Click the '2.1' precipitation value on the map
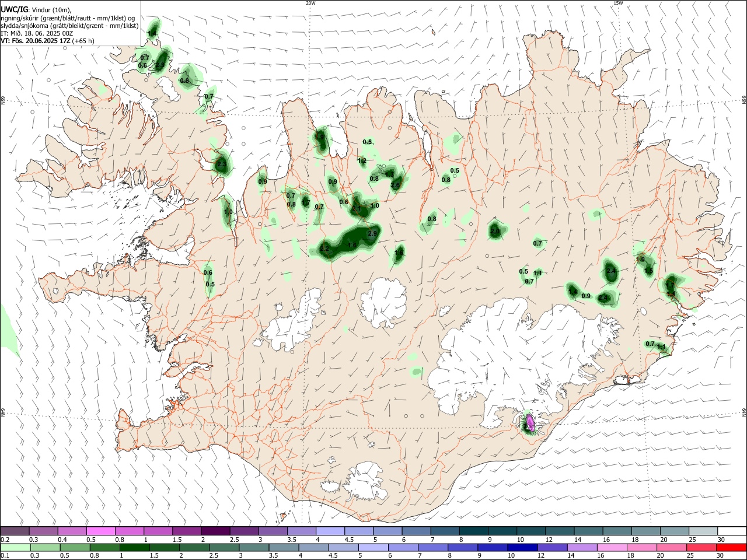This screenshot has height=560, width=747. coord(357,208)
